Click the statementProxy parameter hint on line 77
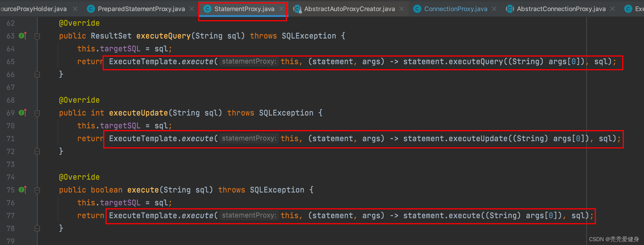The image size is (644, 245). 249,216
